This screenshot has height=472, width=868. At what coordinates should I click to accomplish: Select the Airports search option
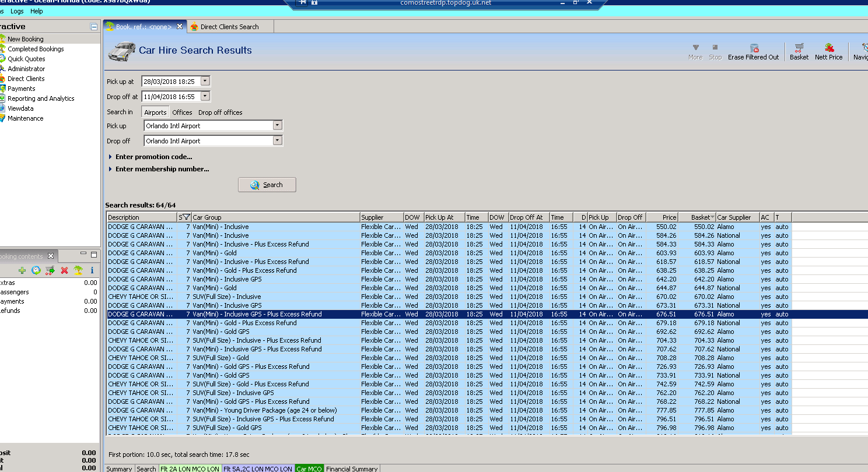155,112
